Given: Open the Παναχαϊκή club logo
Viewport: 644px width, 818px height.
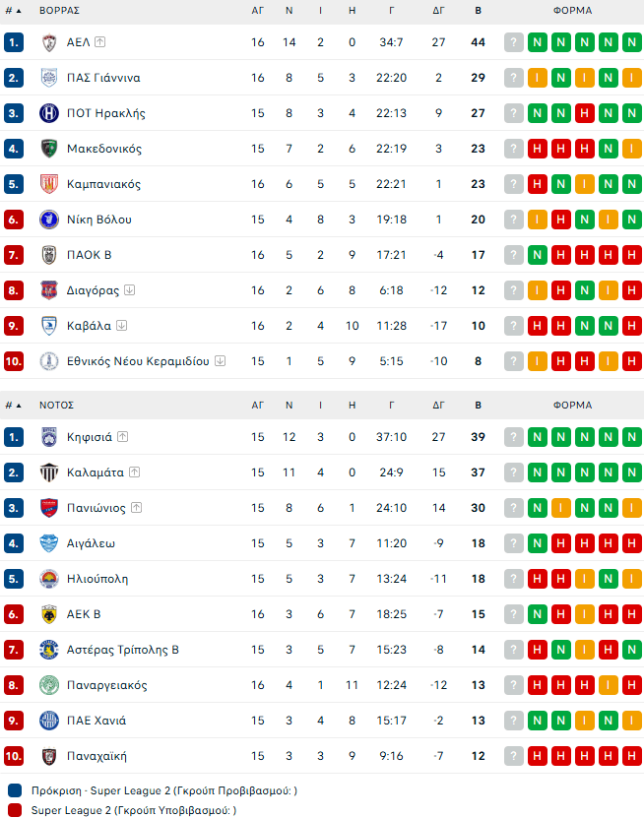Looking at the screenshot, I should pyautogui.click(x=49, y=756).
